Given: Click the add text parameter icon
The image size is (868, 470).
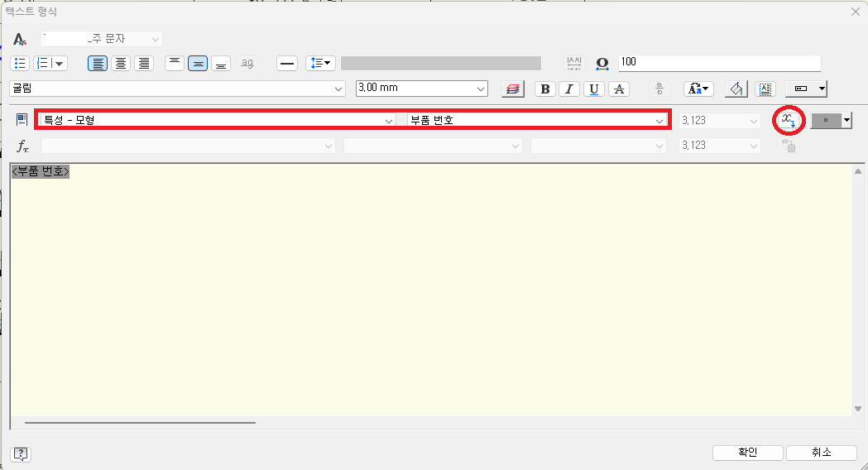Looking at the screenshot, I should [789, 121].
